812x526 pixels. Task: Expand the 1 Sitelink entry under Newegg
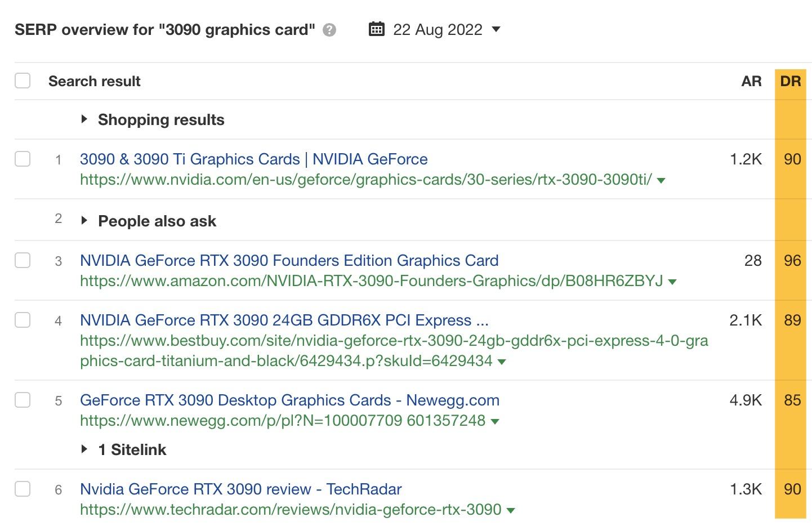[86, 449]
